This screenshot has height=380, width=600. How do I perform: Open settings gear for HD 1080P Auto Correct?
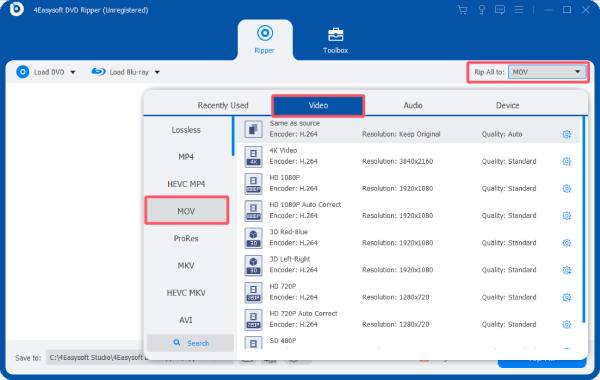click(x=567, y=216)
